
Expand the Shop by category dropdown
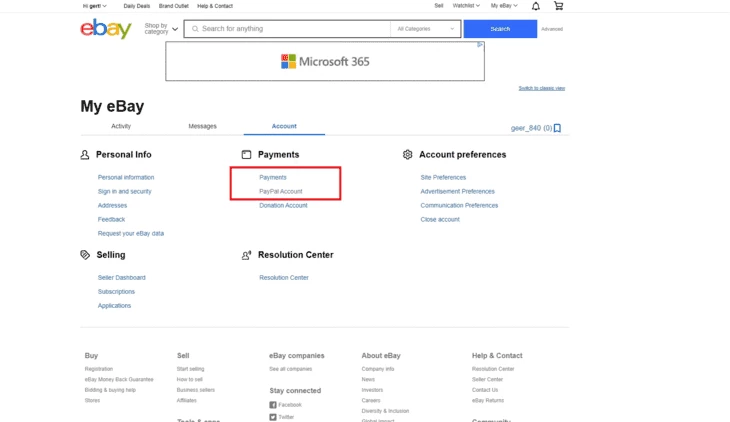[161, 29]
